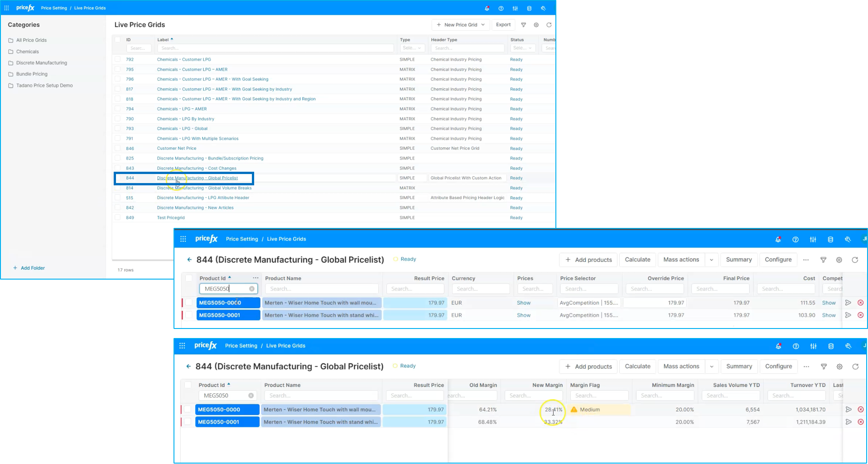Open the Type column filter dropdown
Image resolution: width=868 pixels, height=464 pixels.
point(412,48)
